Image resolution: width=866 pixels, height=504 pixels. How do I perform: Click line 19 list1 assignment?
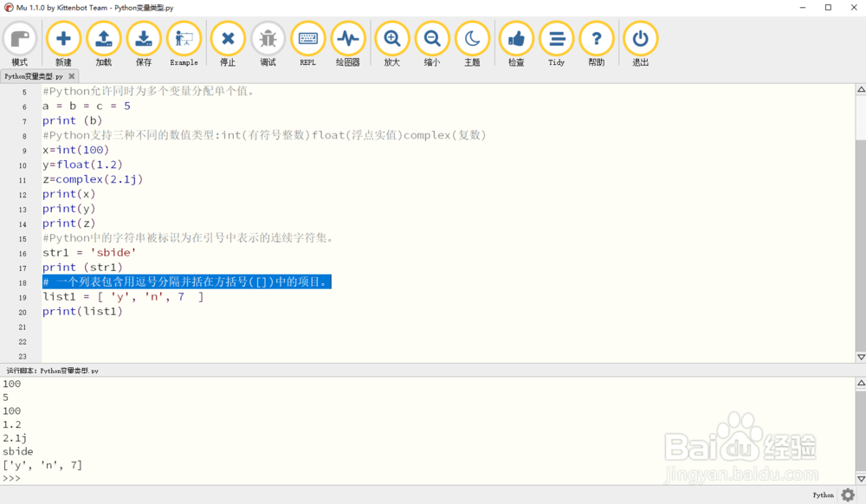click(x=123, y=296)
